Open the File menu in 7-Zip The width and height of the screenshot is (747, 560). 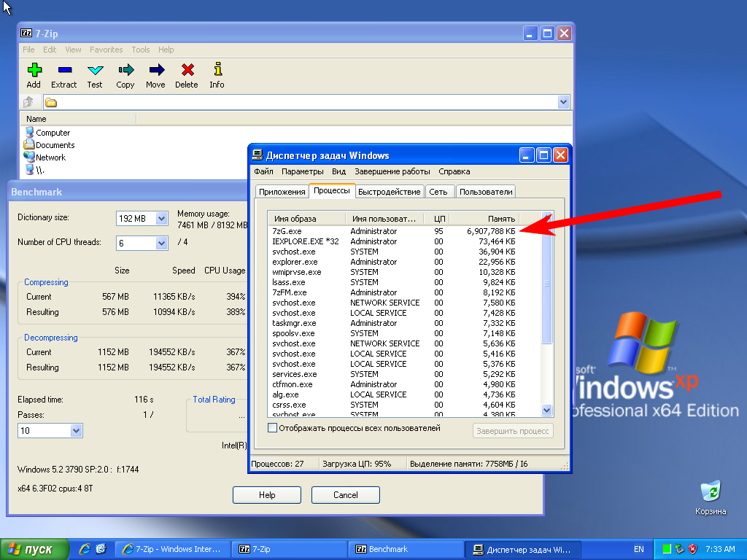pyautogui.click(x=28, y=50)
